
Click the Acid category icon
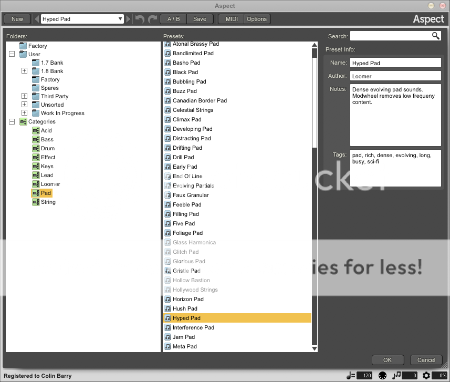click(36, 130)
